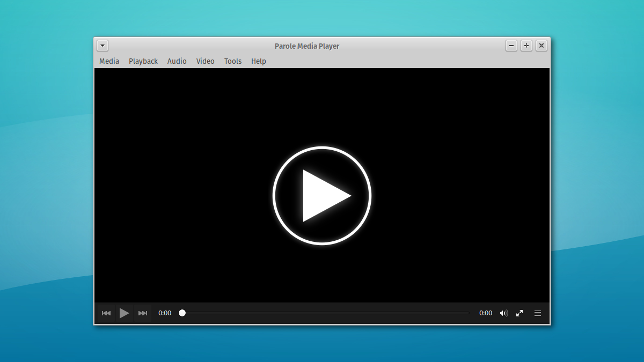Click the seek slider handle
The width and height of the screenshot is (644, 362).
182,313
